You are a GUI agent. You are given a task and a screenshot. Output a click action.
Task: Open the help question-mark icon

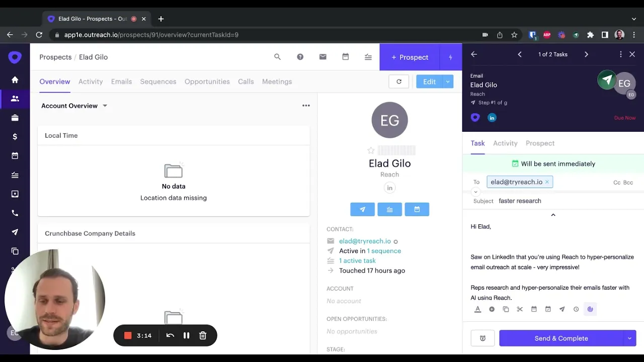(300, 57)
